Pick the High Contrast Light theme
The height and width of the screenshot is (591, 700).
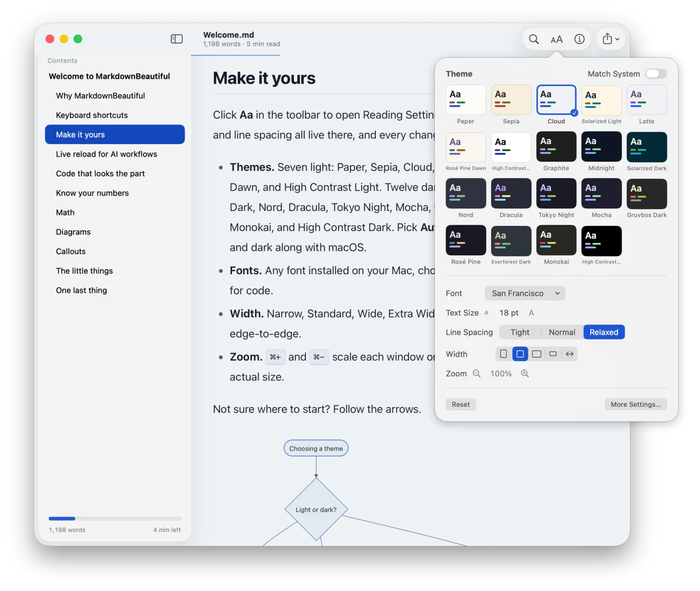pyautogui.click(x=511, y=146)
